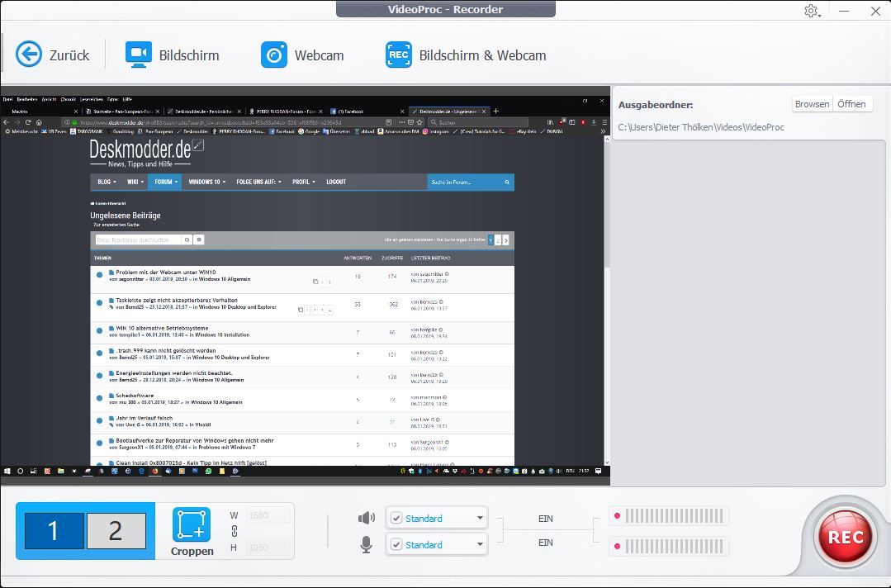Switch to Webcam recording mode

point(302,55)
